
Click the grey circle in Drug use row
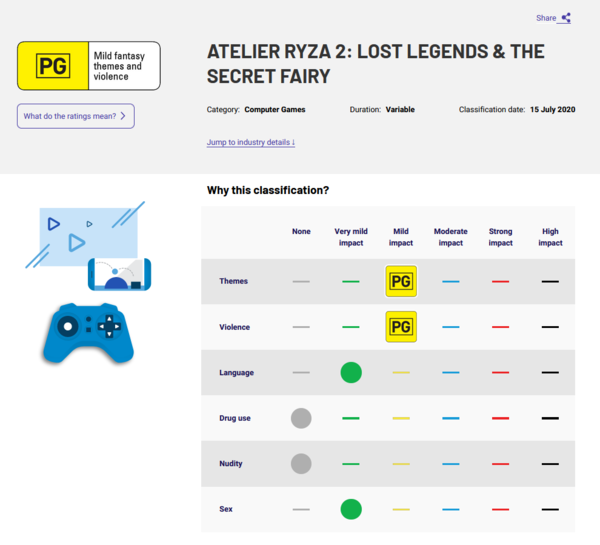[301, 418]
